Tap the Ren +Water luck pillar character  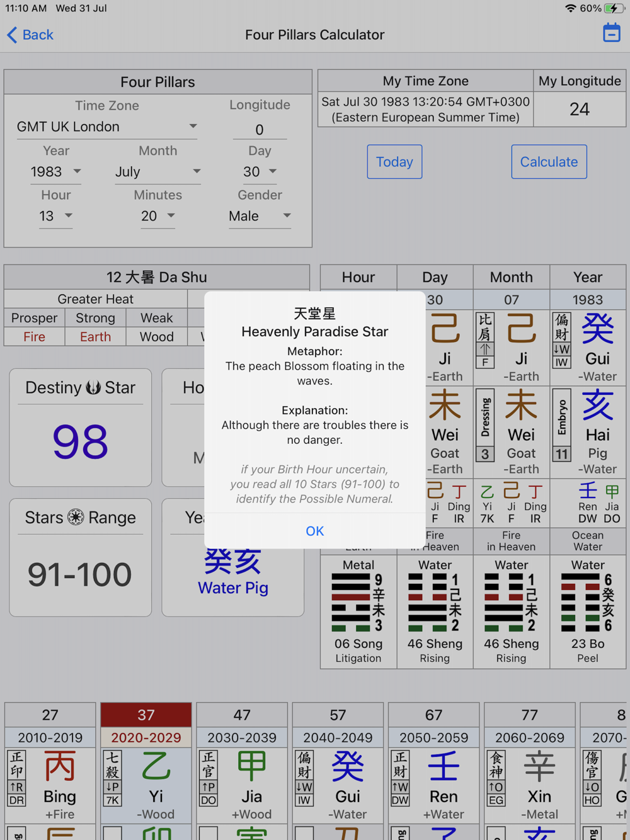click(x=444, y=767)
